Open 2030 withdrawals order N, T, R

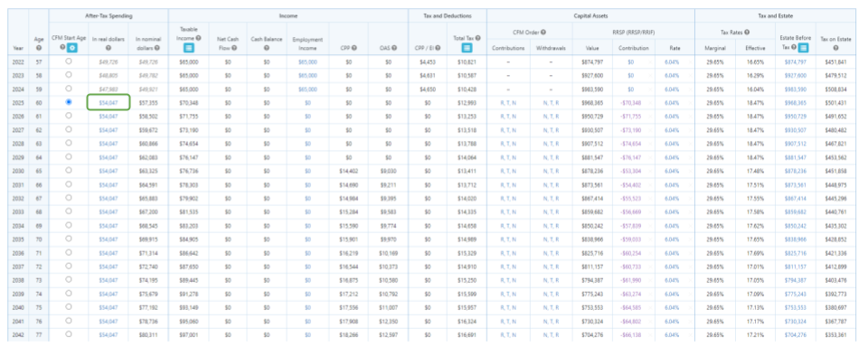click(551, 171)
